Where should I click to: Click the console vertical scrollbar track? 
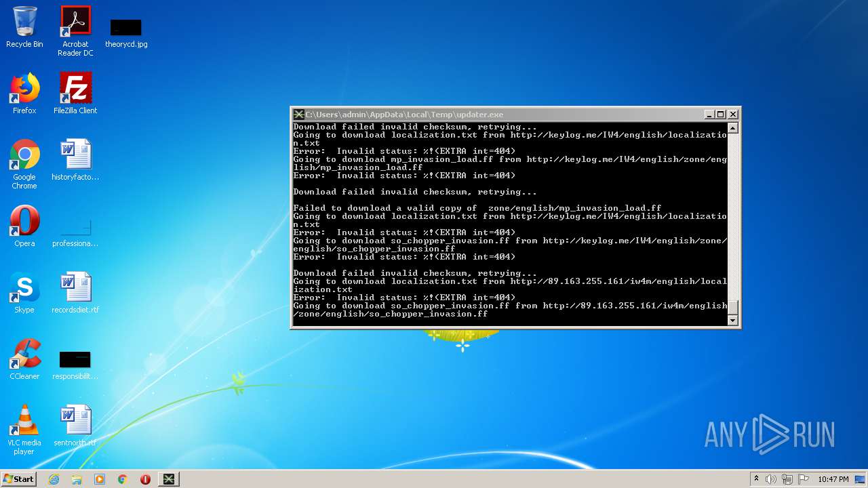pyautogui.click(x=732, y=217)
